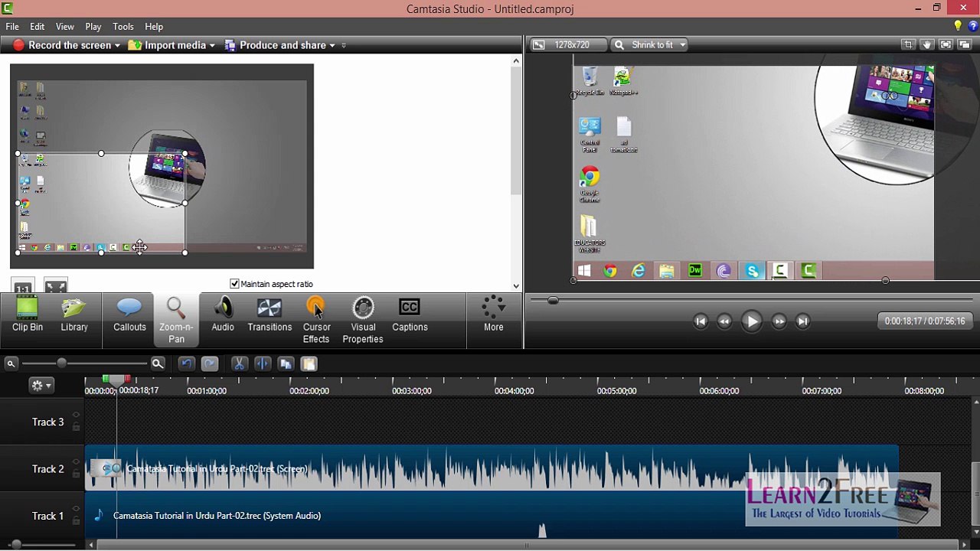Redo the last action

tap(210, 364)
